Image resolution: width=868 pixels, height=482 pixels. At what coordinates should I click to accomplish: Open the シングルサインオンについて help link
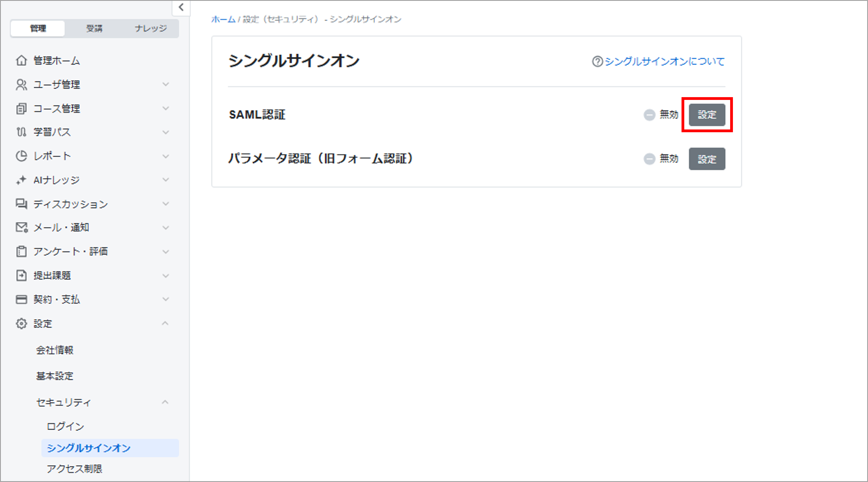click(664, 61)
